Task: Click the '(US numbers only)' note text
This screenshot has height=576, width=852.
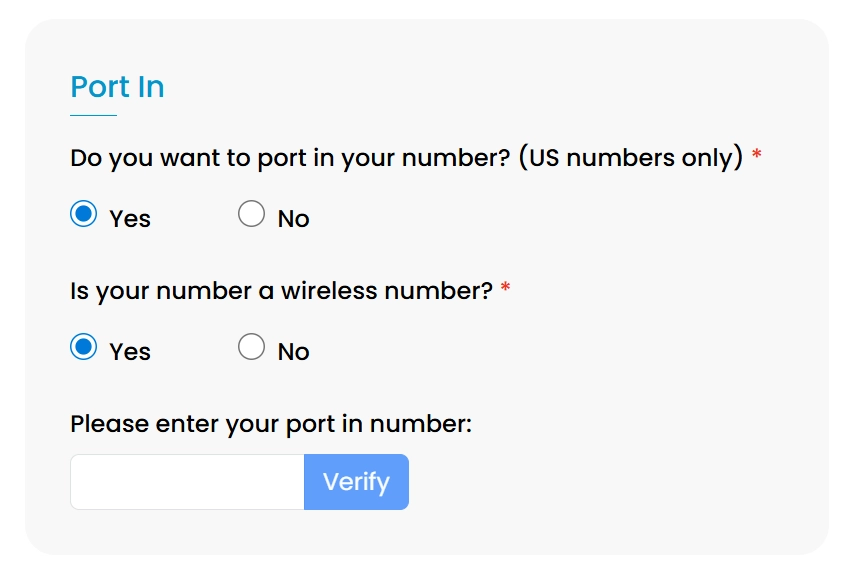Action: [631, 158]
